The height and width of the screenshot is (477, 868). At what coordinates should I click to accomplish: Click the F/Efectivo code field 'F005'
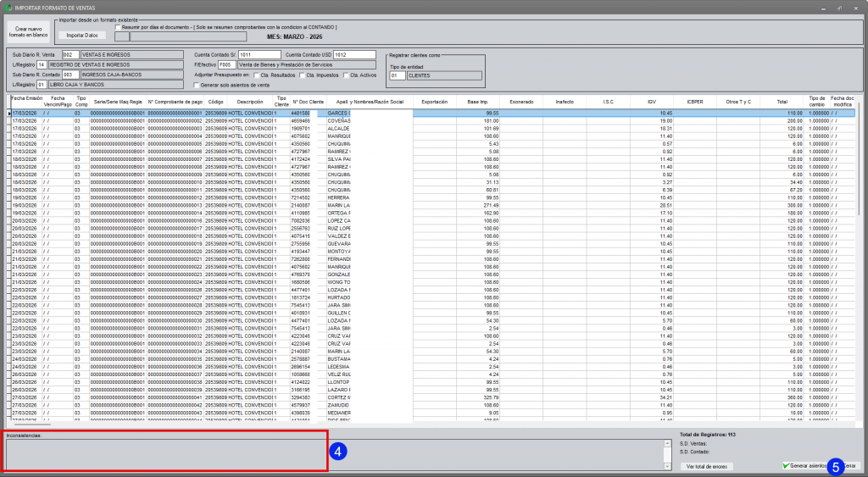pyautogui.click(x=227, y=64)
